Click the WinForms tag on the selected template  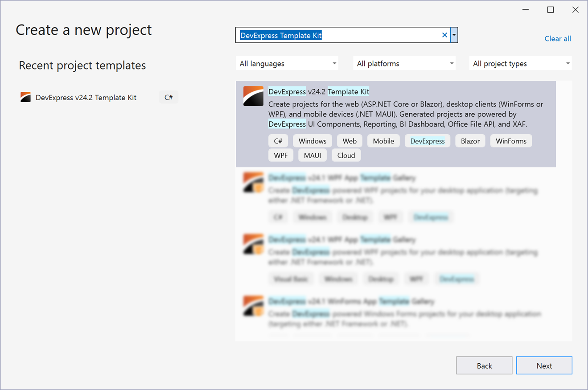point(511,141)
